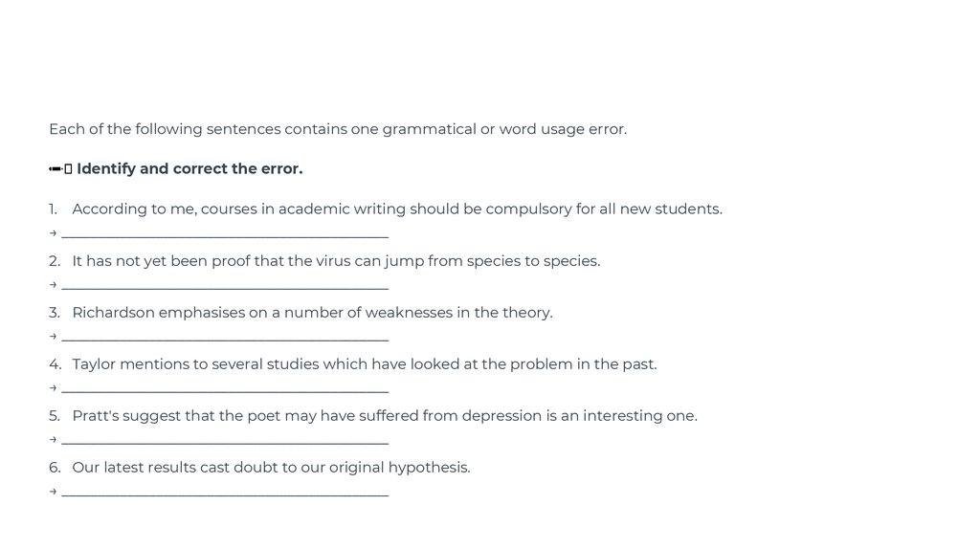Click the arrow below the "According to me" sentence
This screenshot has height=549, width=980.
(53, 233)
